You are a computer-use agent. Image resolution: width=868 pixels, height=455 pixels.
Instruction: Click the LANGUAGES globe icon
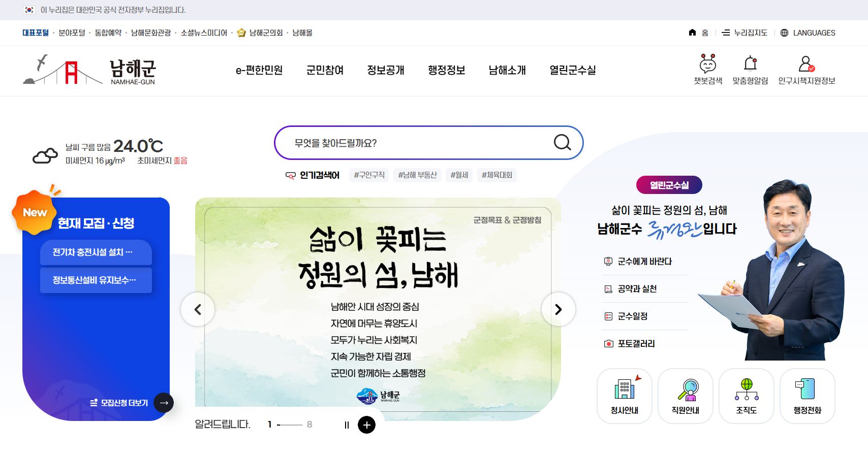(784, 32)
